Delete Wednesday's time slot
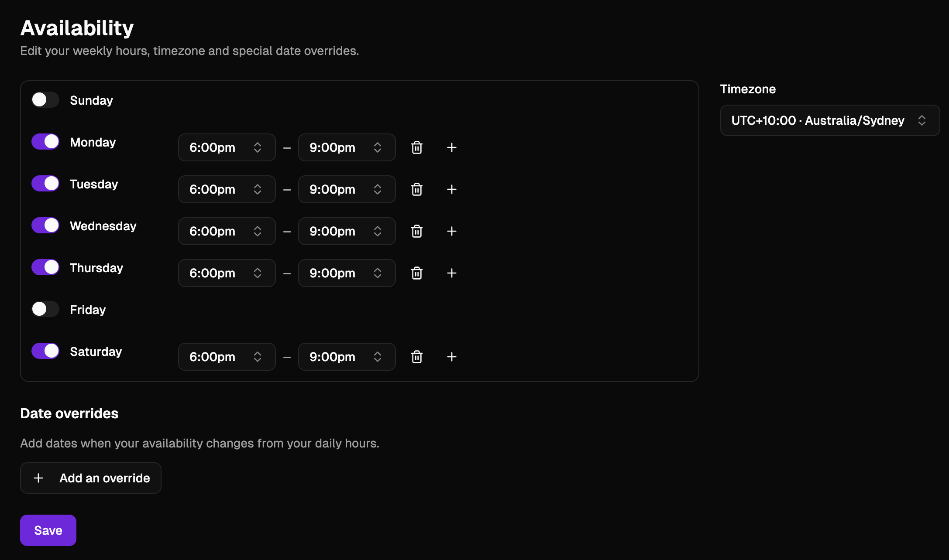The height and width of the screenshot is (560, 949). coord(416,231)
